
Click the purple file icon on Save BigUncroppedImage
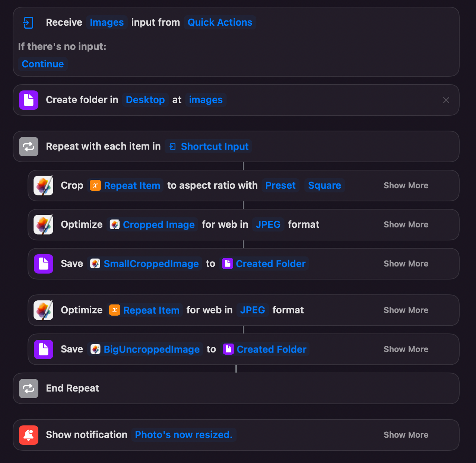pos(44,349)
